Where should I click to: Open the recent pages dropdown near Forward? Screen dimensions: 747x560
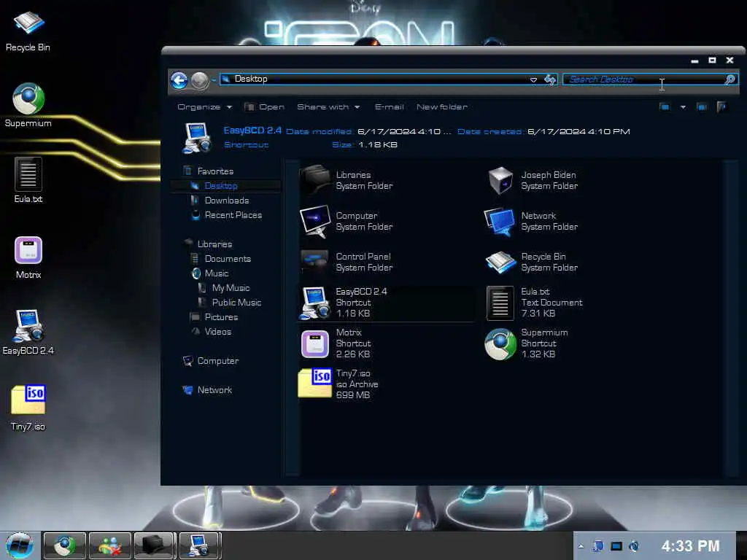[214, 79]
